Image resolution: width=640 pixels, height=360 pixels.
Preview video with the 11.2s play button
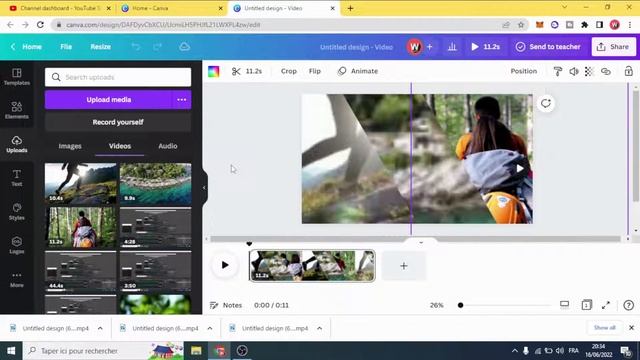click(485, 47)
